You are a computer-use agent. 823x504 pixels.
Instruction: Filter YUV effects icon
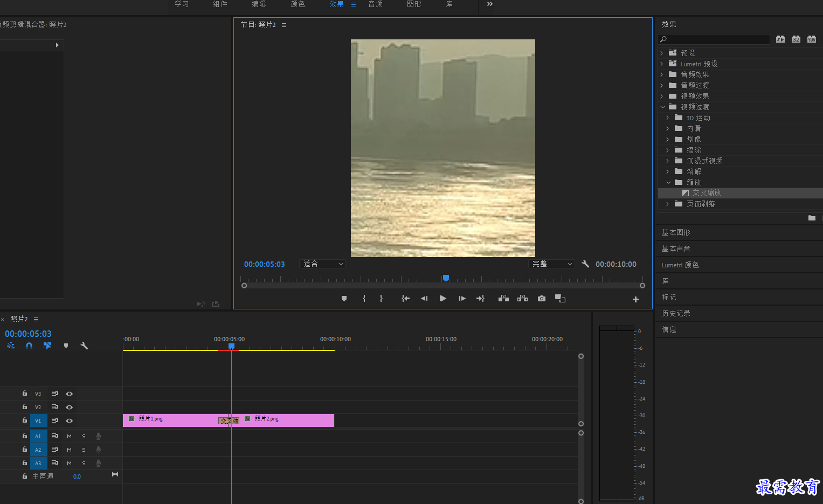[x=812, y=39]
